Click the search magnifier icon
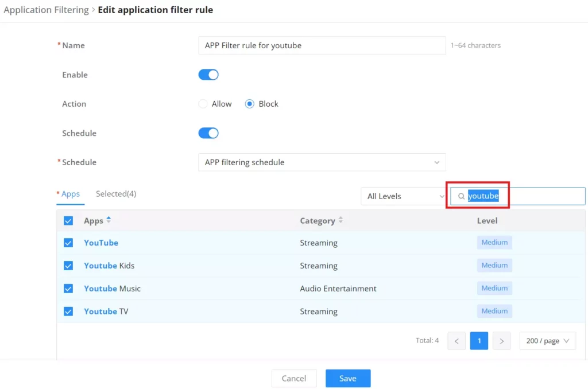The width and height of the screenshot is (588, 389). point(461,196)
